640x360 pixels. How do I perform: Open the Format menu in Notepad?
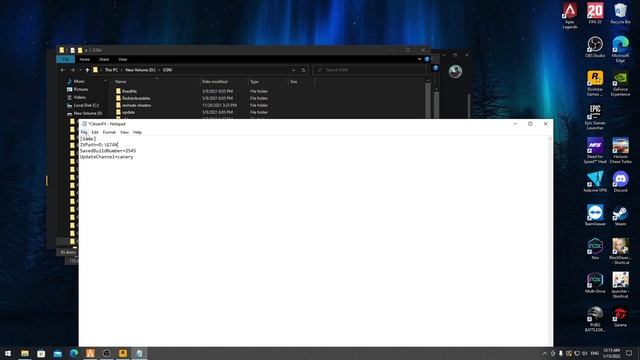tap(109, 132)
